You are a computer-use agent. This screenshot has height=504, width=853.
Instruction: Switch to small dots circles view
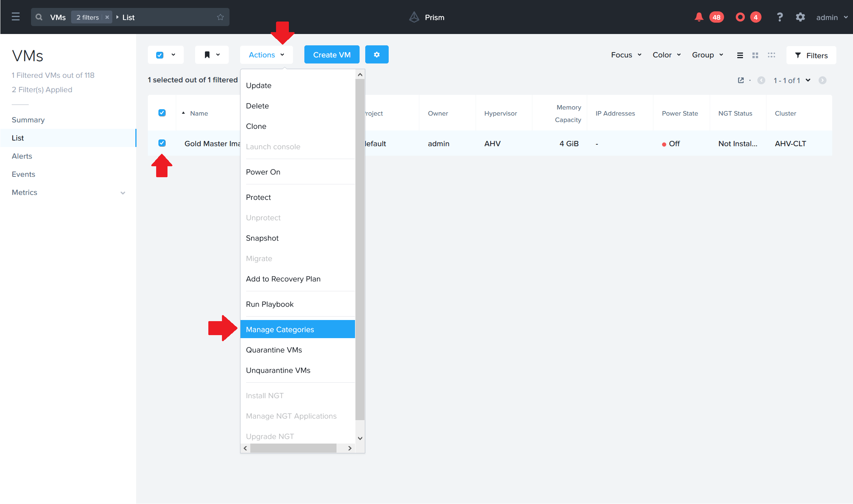(771, 55)
